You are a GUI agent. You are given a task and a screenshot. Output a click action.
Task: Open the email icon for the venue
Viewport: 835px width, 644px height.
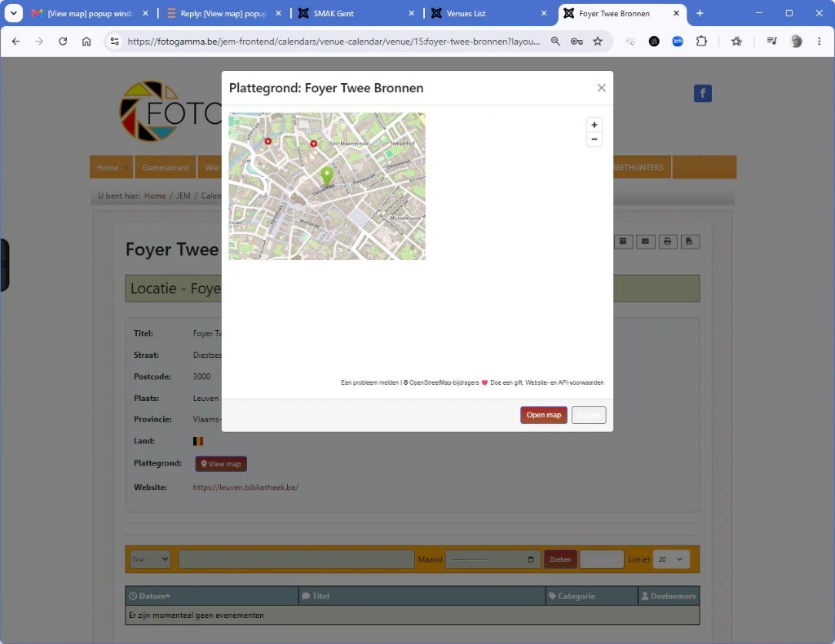(645, 241)
